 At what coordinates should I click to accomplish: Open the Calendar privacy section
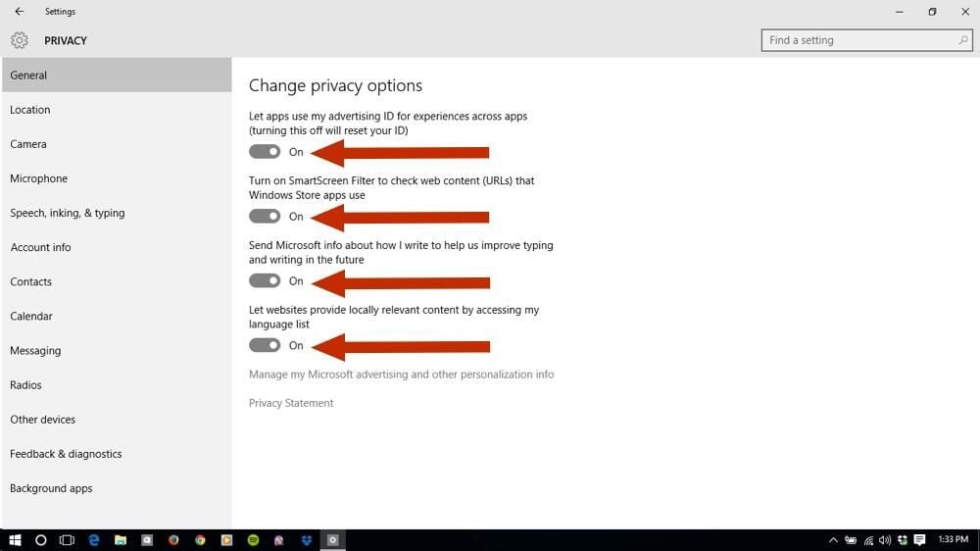(117, 316)
